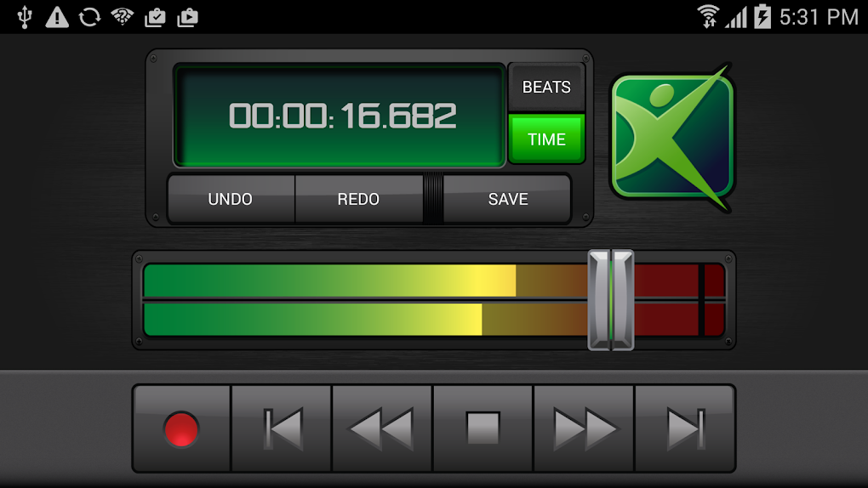Tap the 00:00:16.682 time counter display
Screen dimensions: 868x488
point(340,116)
